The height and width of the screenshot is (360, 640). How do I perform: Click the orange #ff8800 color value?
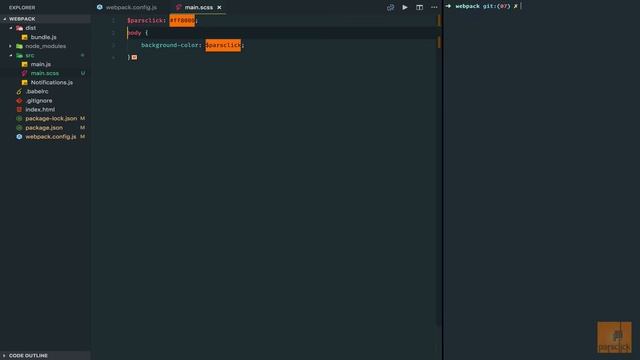click(182, 20)
